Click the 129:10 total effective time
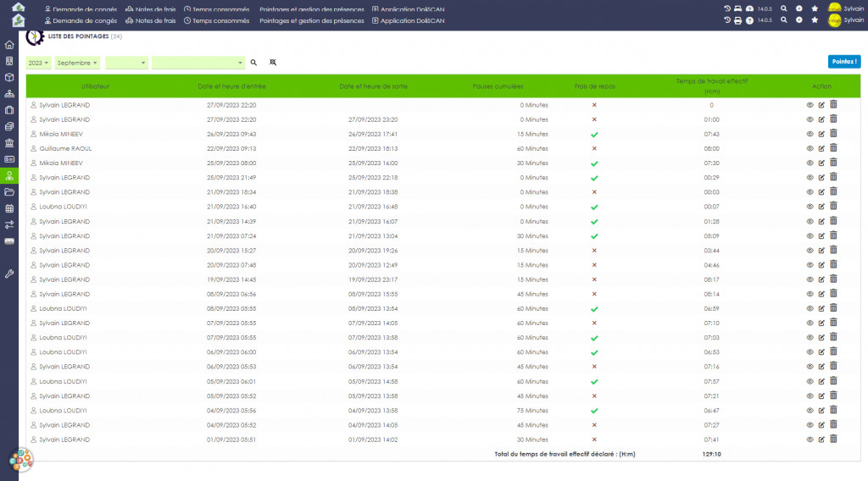Image resolution: width=868 pixels, height=481 pixels. 712,454
